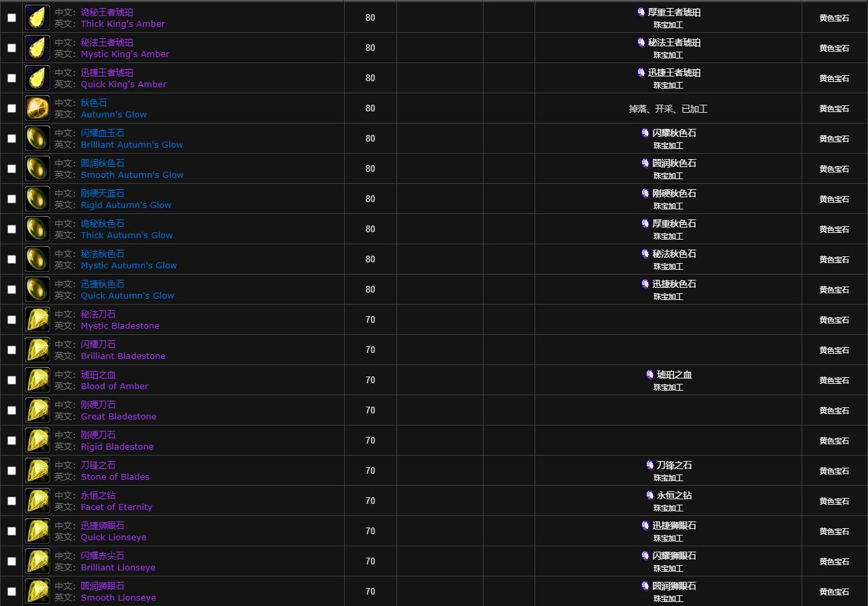
Task: Click the Rigid Bladestone gem icon
Action: pos(38,440)
